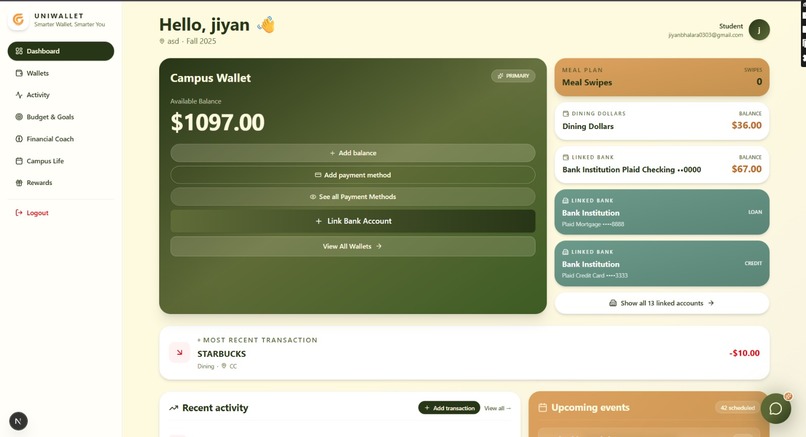Open Financial Coach section
Image resolution: width=806 pixels, height=437 pixels.
(61, 139)
